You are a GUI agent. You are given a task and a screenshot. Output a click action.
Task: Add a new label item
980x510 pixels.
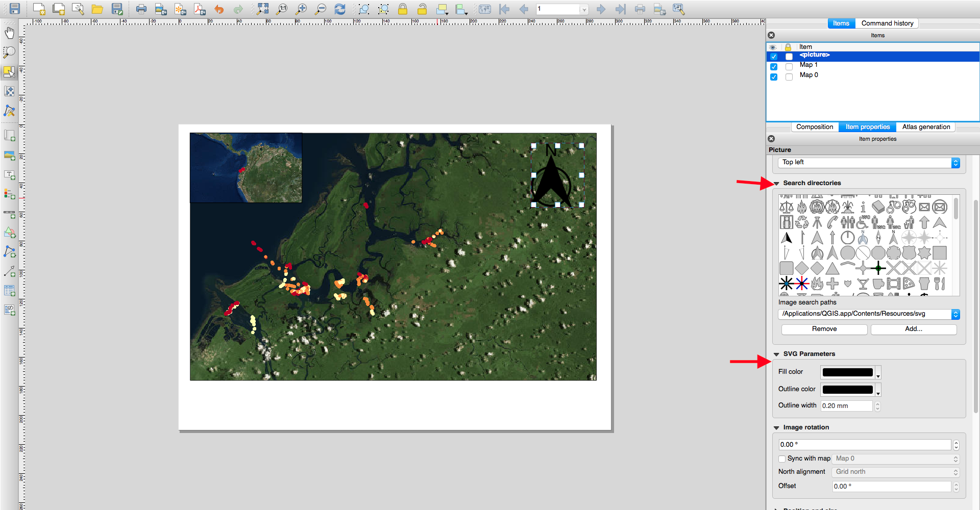pos(9,175)
